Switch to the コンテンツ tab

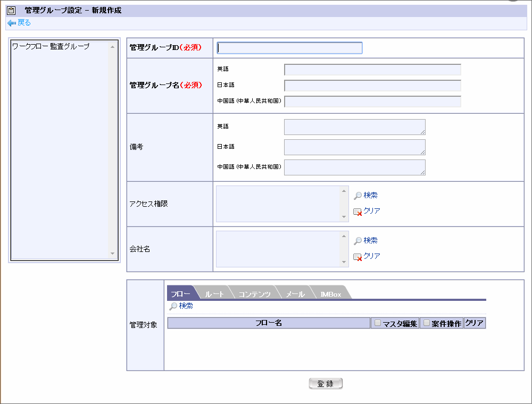click(254, 293)
